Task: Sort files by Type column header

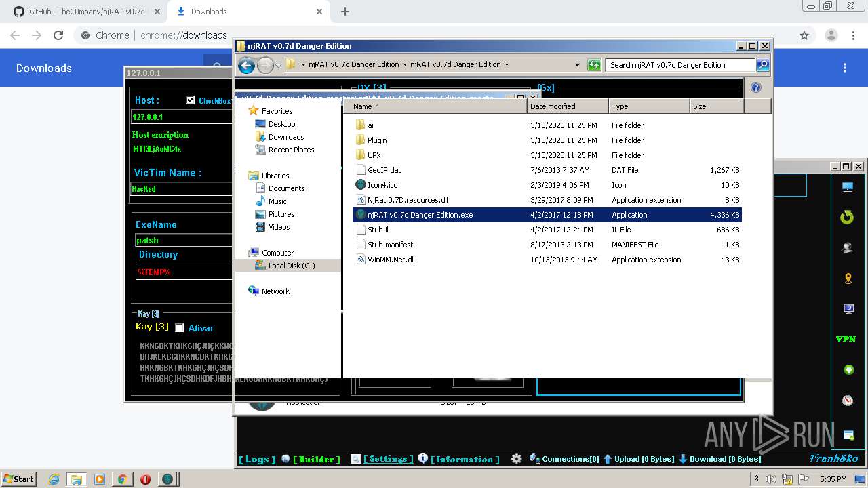Action: point(649,106)
